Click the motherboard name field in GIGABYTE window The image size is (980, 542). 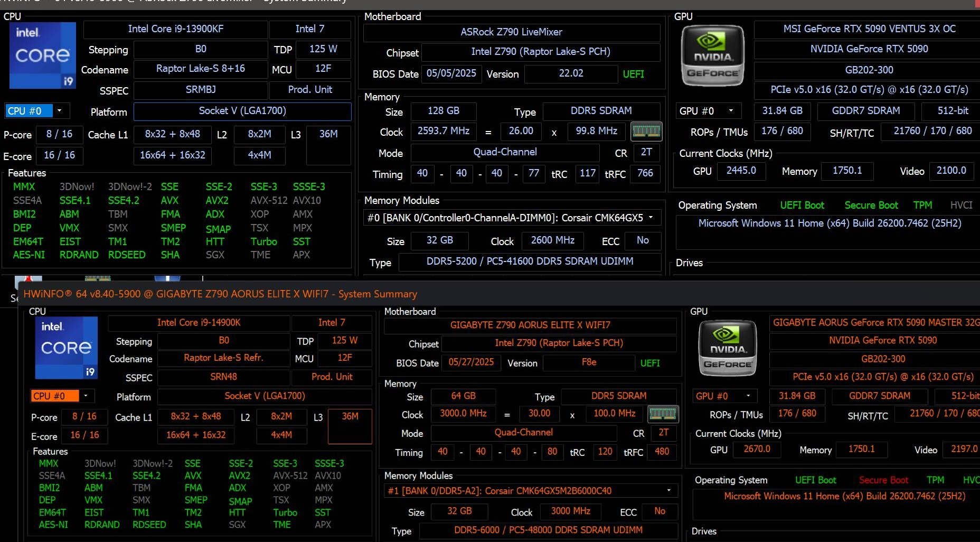pyautogui.click(x=530, y=325)
